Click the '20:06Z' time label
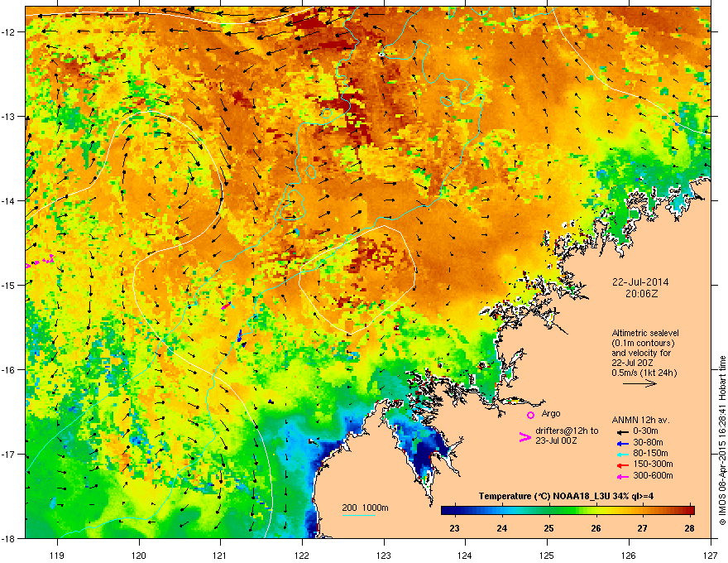Viewport: 728px width, 563px height. (641, 294)
